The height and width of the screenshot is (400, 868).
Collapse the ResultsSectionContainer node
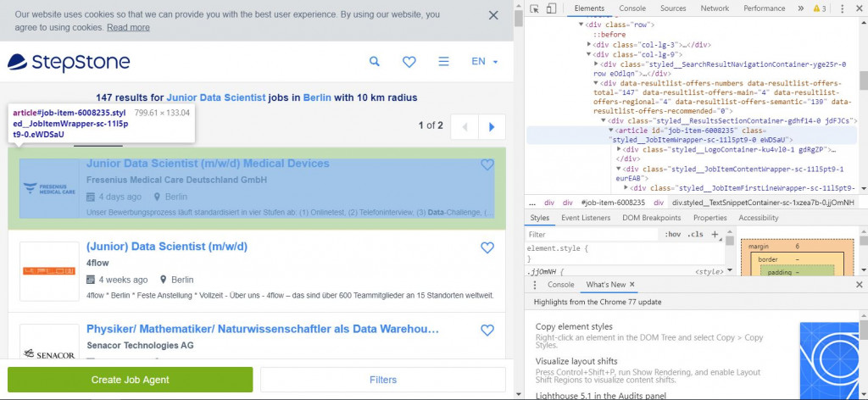[604, 120]
